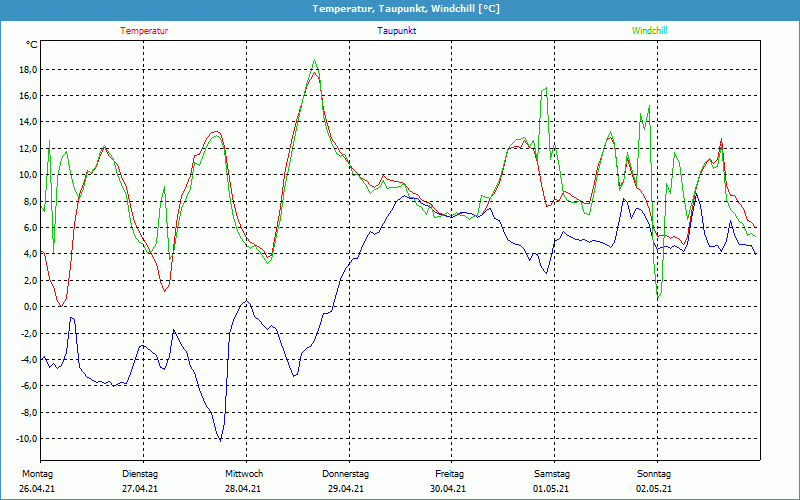The image size is (800, 500).
Task: Click the date 26.04.21
Action: [37, 488]
